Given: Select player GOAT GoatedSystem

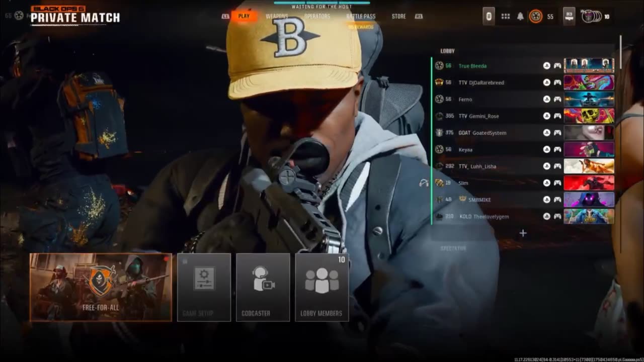Looking at the screenshot, I should click(x=523, y=133).
